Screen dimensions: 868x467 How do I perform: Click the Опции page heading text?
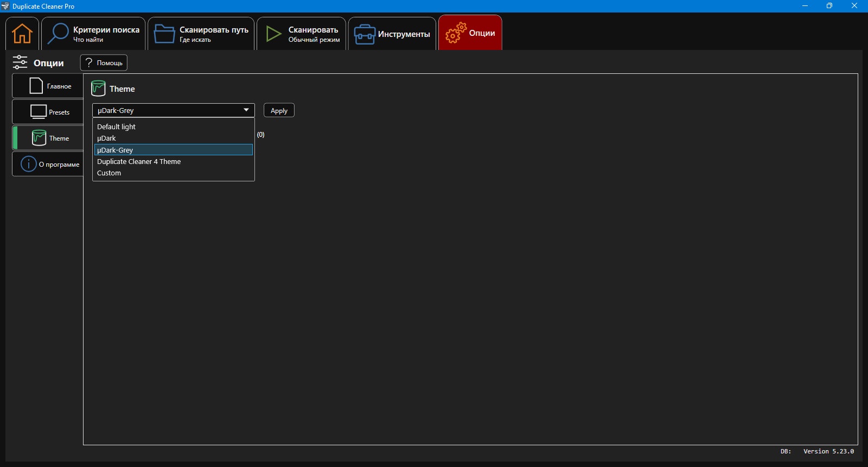pyautogui.click(x=49, y=63)
